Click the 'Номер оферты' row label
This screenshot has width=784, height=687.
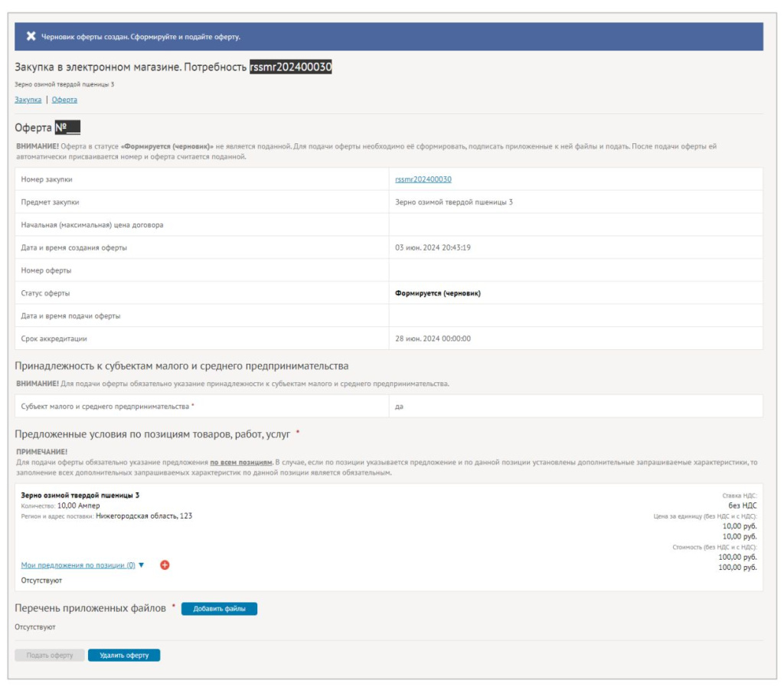46,270
